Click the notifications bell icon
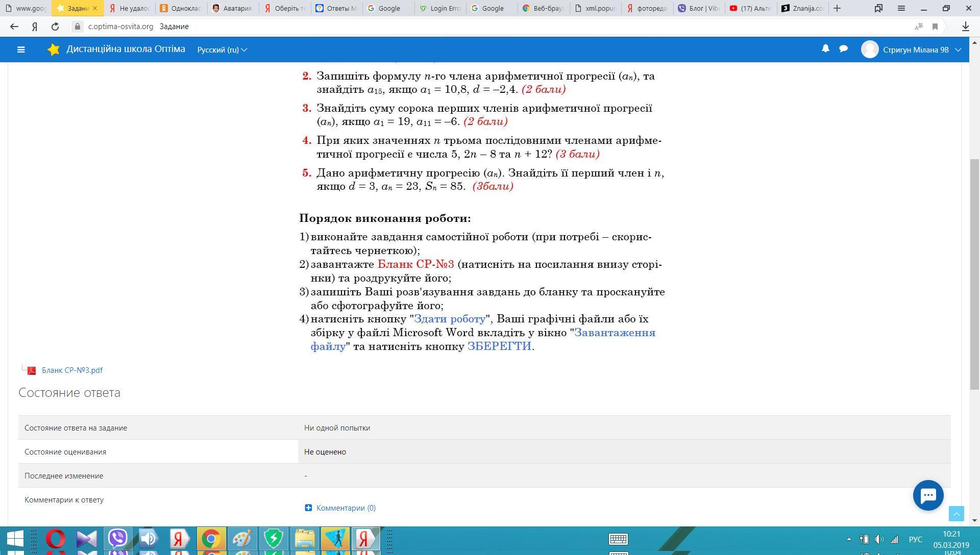Image resolution: width=980 pixels, height=555 pixels. [825, 49]
